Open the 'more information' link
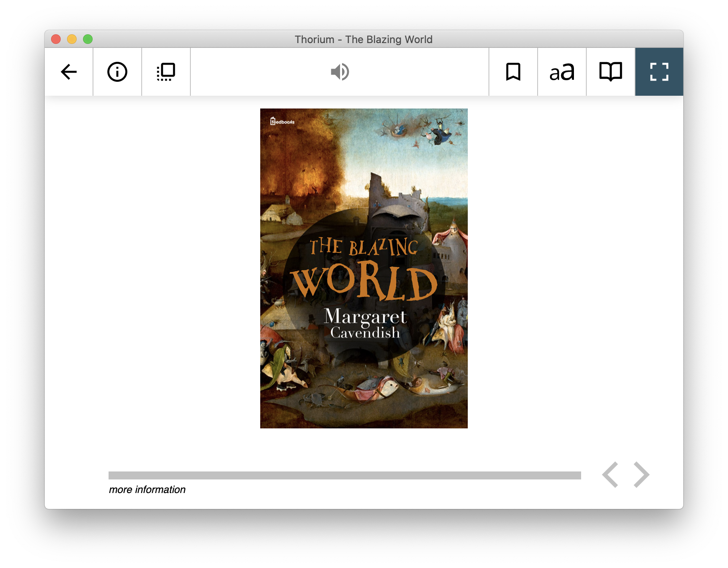Screen dimensions: 728x568 (147, 489)
